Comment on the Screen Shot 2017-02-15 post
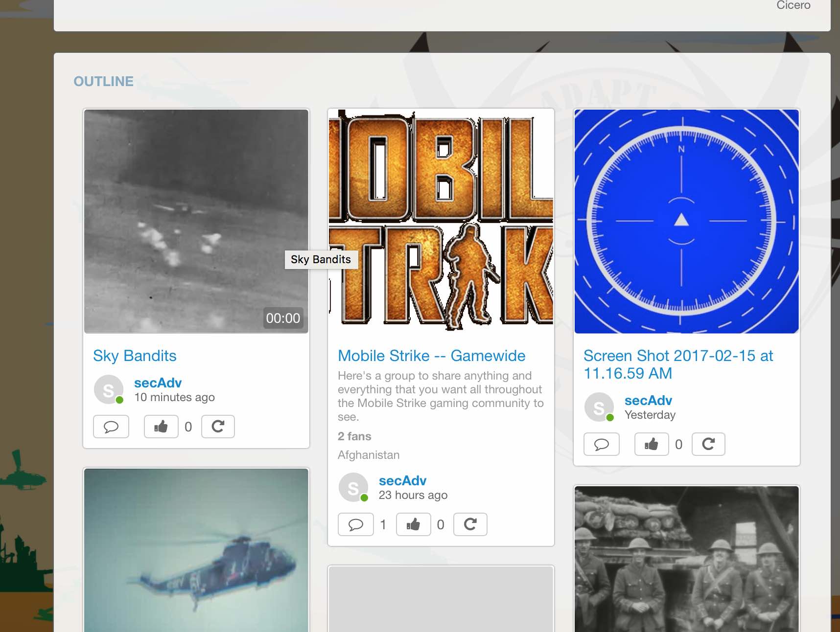This screenshot has height=632, width=840. (x=602, y=444)
